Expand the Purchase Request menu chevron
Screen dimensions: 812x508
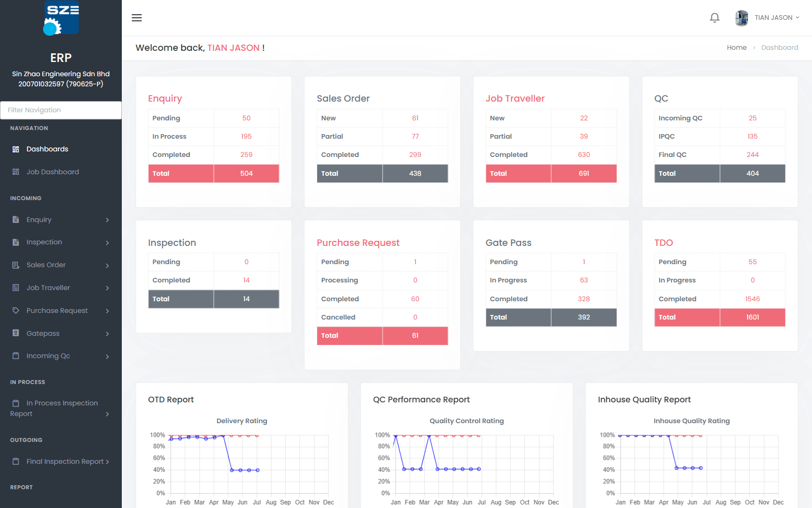click(x=108, y=311)
